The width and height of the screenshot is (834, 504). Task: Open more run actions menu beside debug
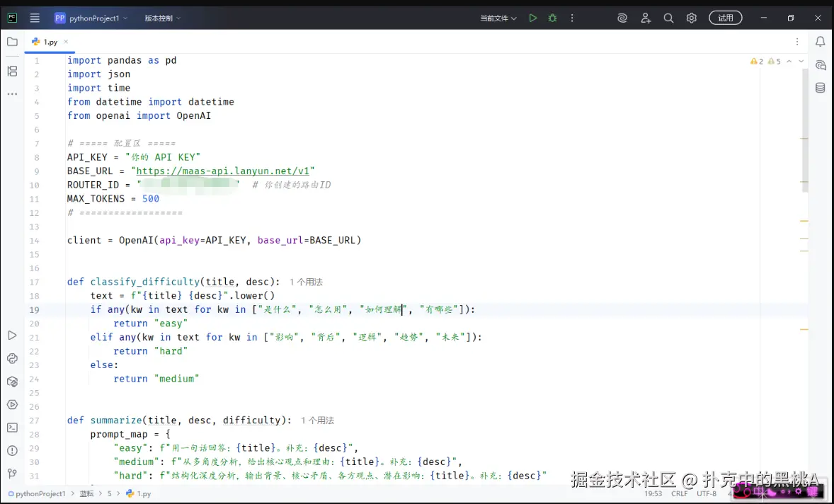pos(572,18)
